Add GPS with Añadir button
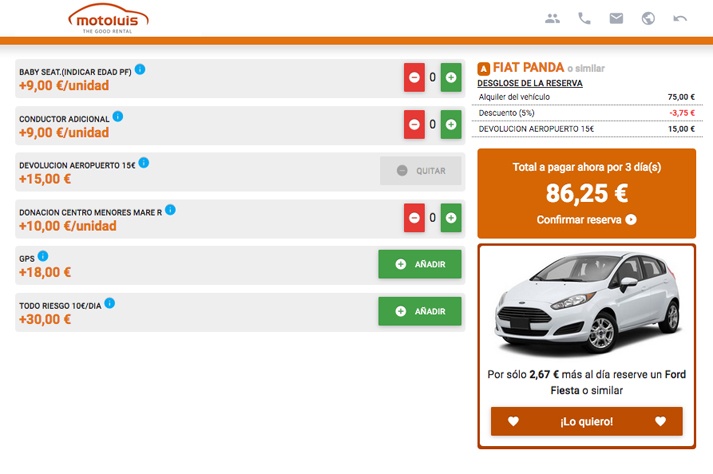Viewport: 713px width, 474px height. tap(420, 264)
